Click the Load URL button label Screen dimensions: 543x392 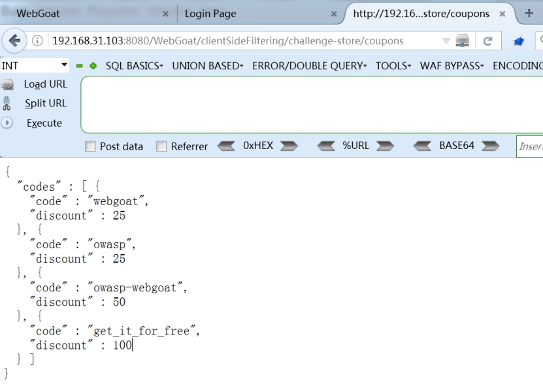click(45, 84)
